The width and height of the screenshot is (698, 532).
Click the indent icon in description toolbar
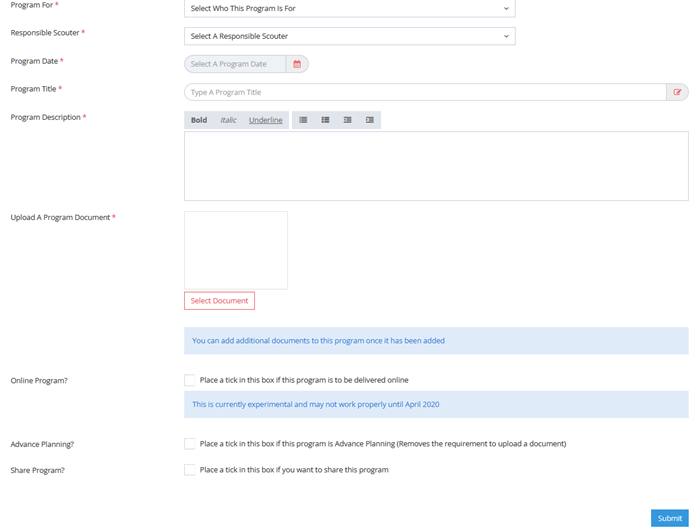[369, 120]
